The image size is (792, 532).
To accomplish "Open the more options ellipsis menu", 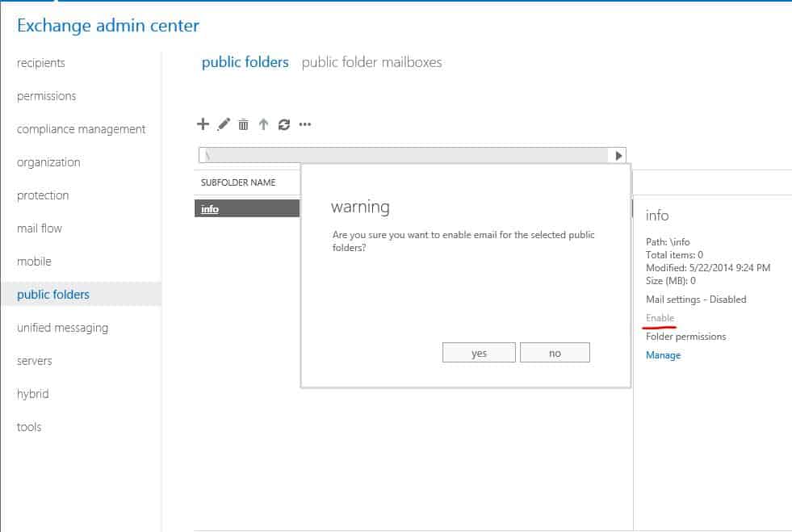I will (x=304, y=124).
